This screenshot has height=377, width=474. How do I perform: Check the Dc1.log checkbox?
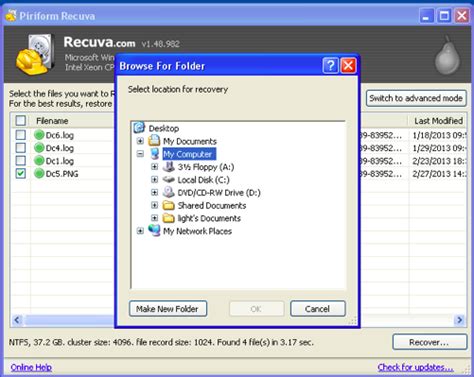tap(21, 160)
